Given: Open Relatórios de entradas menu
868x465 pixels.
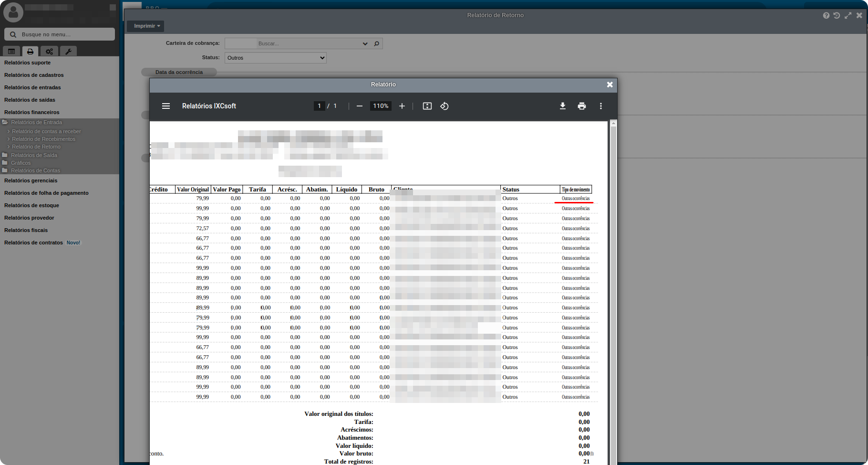Looking at the screenshot, I should point(32,87).
